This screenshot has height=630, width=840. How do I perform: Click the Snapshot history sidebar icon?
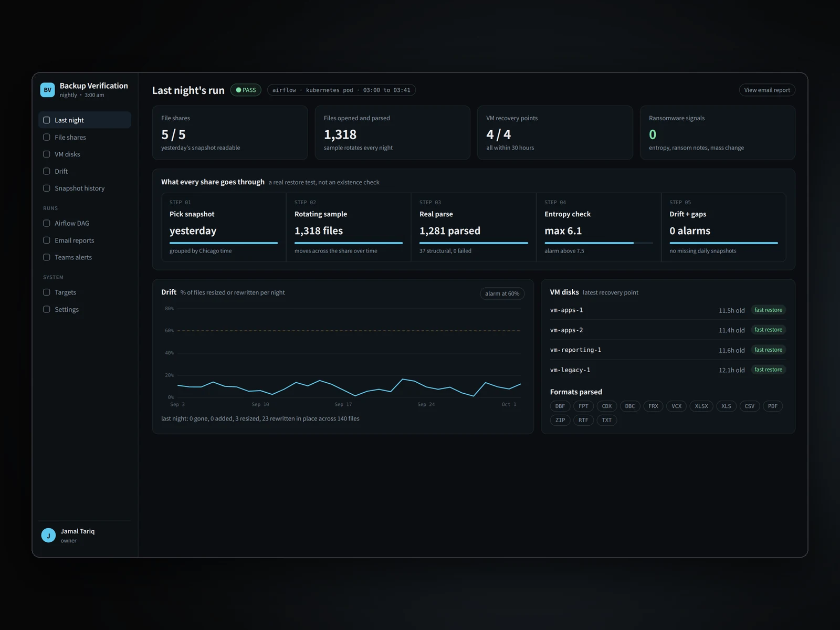coord(47,188)
